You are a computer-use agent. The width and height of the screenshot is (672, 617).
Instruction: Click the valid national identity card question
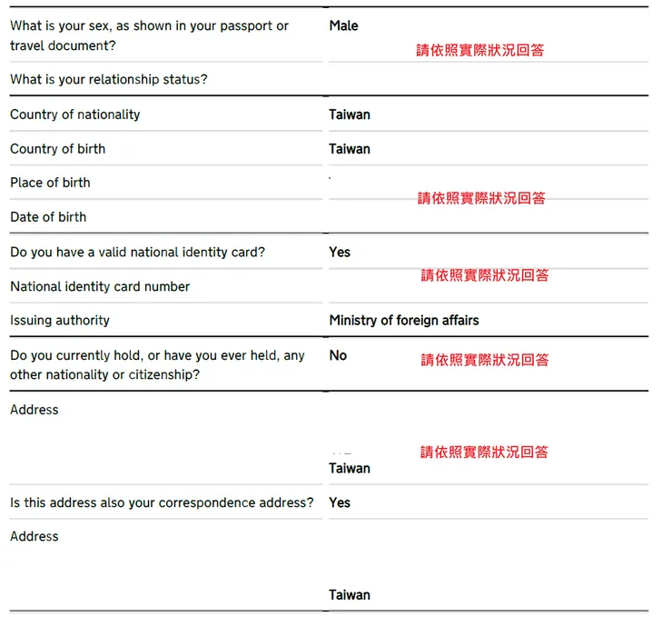click(x=137, y=252)
